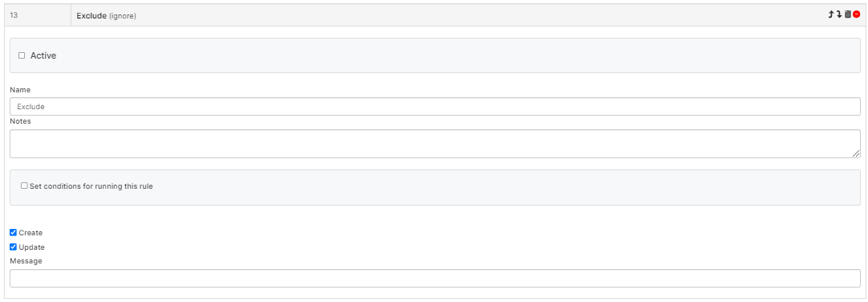The width and height of the screenshot is (868, 302).
Task: Move the Exclude rule down with the down-arrow icon
Action: (838, 15)
